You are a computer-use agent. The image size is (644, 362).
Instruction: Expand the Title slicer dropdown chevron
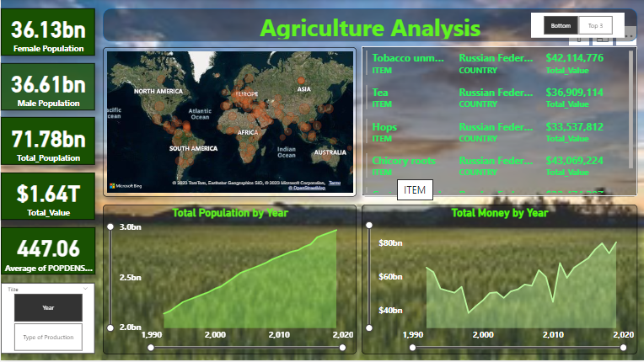(85, 289)
